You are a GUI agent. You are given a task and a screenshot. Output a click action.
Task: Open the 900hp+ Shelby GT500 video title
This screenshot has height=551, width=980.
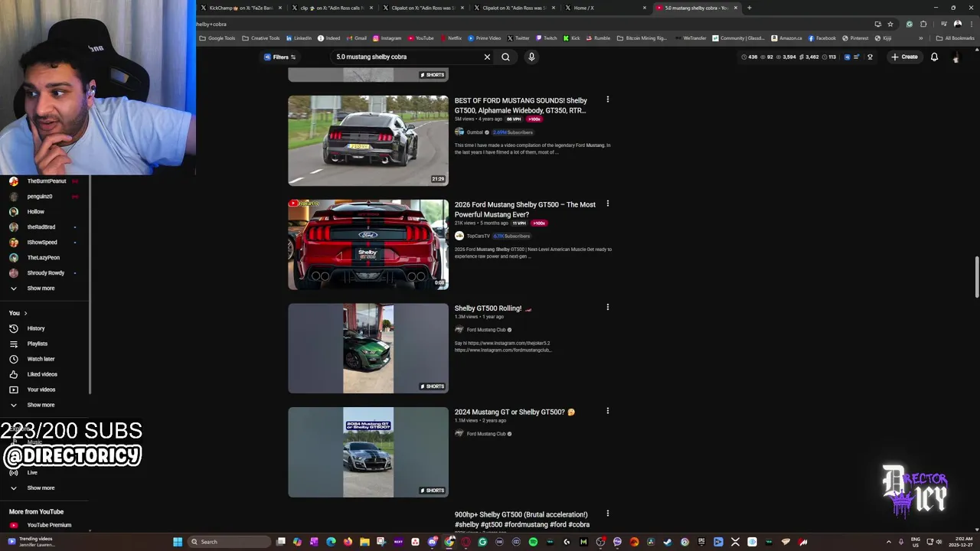coord(521,520)
